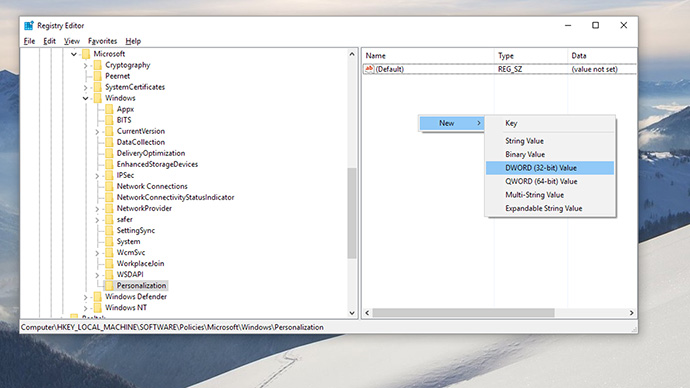The image size is (690, 388).
Task: Click the Cryptography folder icon
Action: coord(98,65)
